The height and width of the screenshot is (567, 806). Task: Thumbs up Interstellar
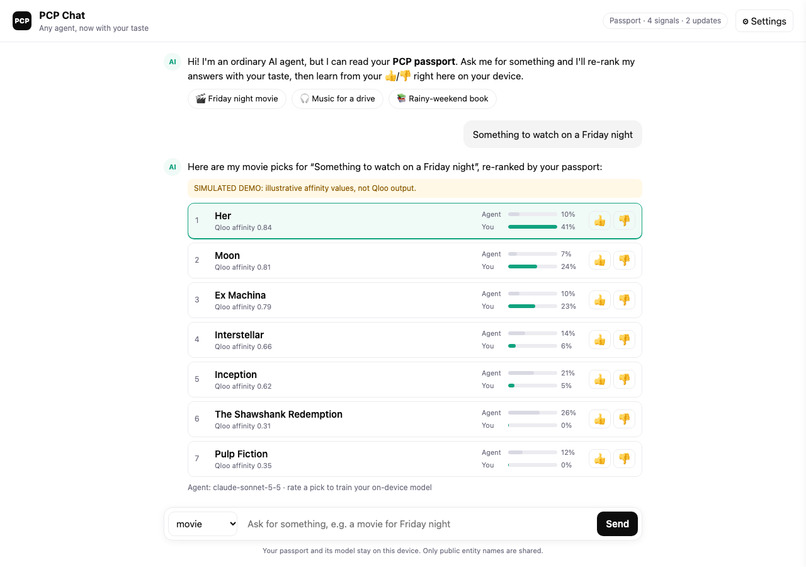(599, 340)
